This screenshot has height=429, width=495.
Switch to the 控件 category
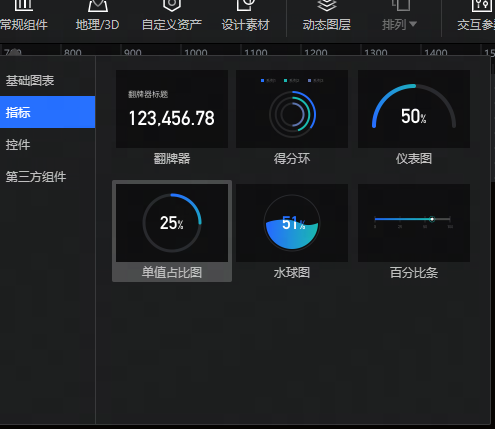pos(48,144)
